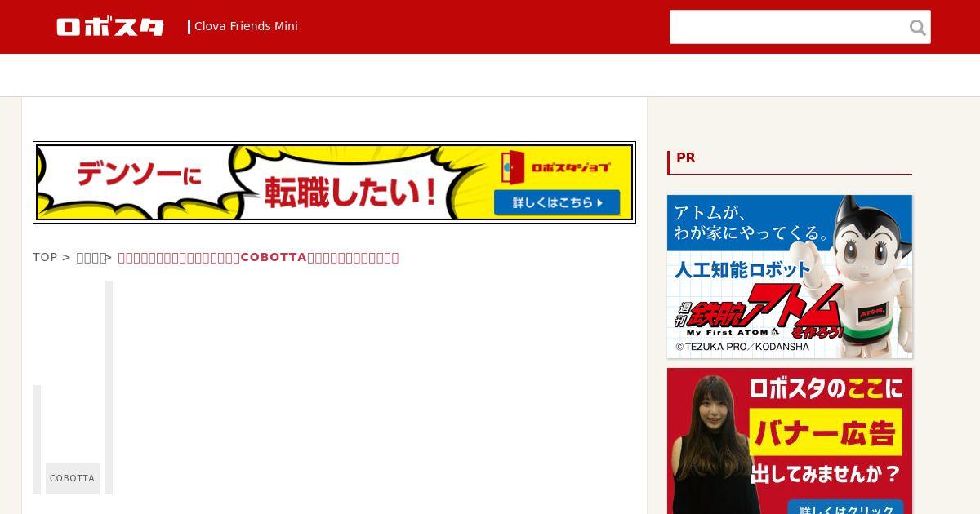Screen dimensions: 980x514
Task: Click 詳しくはクリック on banner ad
Action: point(846,507)
